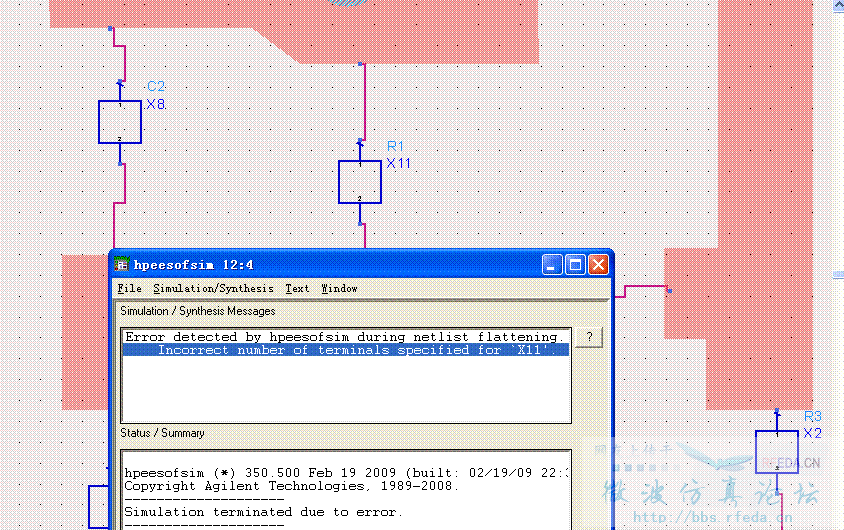This screenshot has height=530, width=844.
Task: Open the File menu in hpeesofsim
Action: [x=129, y=288]
